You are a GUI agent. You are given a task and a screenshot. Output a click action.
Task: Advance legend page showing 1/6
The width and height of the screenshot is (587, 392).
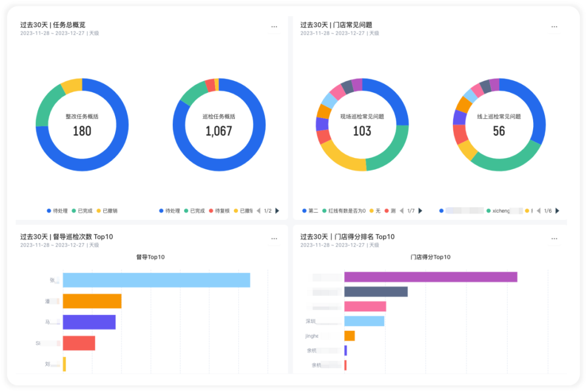558,211
